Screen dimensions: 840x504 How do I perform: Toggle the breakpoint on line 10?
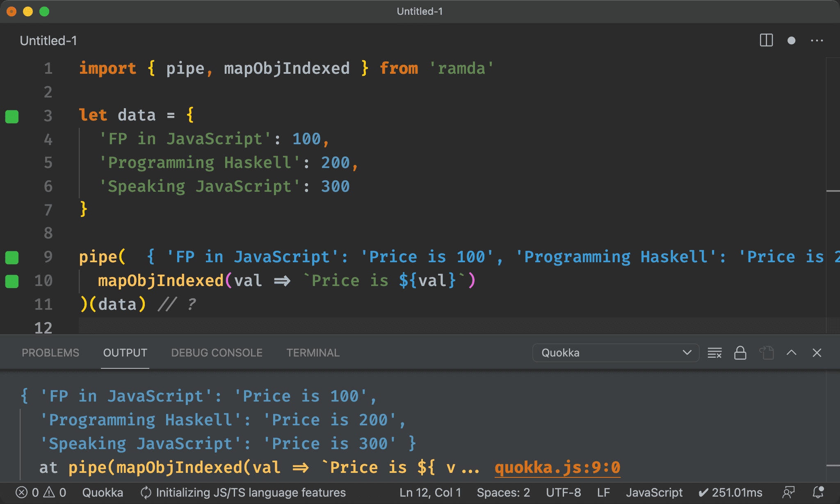[x=14, y=279]
